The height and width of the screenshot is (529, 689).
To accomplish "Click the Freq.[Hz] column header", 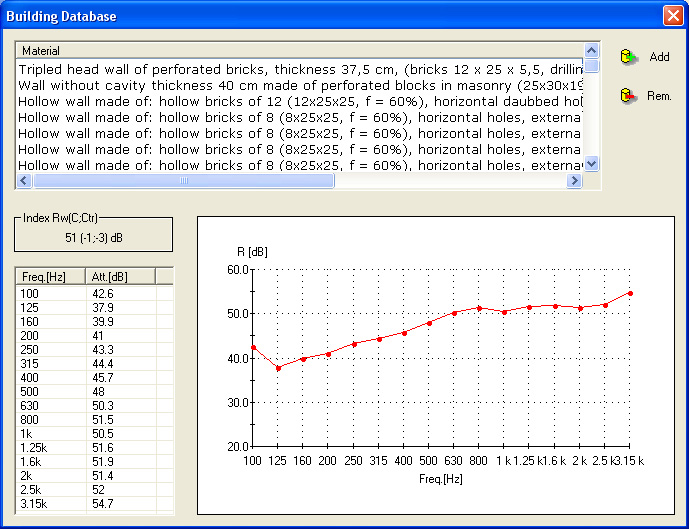I will [x=51, y=277].
